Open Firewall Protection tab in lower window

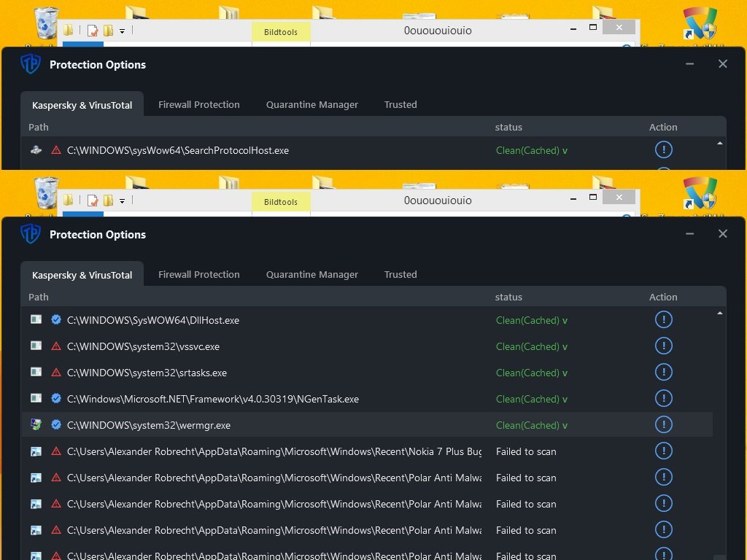[199, 274]
